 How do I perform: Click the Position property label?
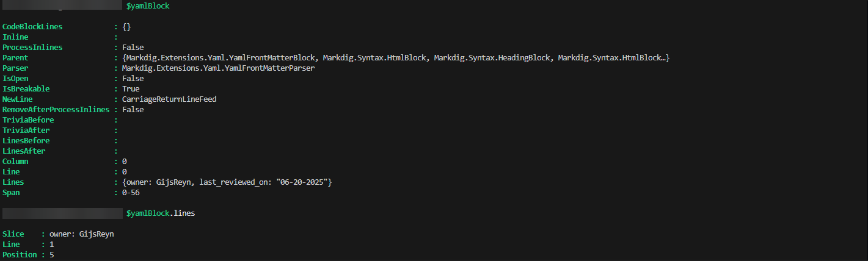pos(20,255)
